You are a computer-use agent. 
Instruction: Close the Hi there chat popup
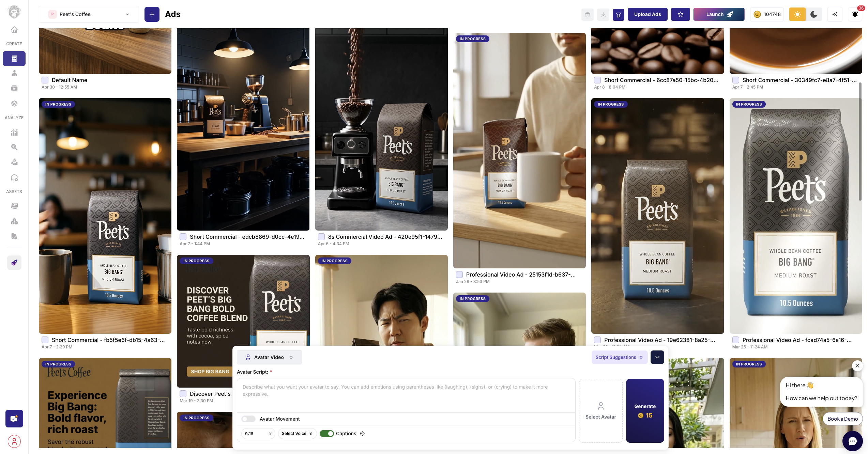(857, 366)
